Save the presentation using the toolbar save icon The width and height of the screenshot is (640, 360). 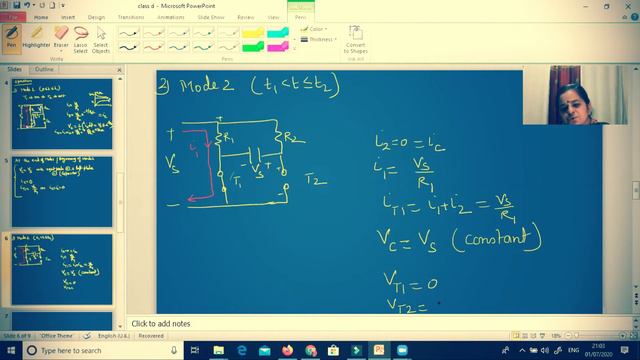point(17,5)
